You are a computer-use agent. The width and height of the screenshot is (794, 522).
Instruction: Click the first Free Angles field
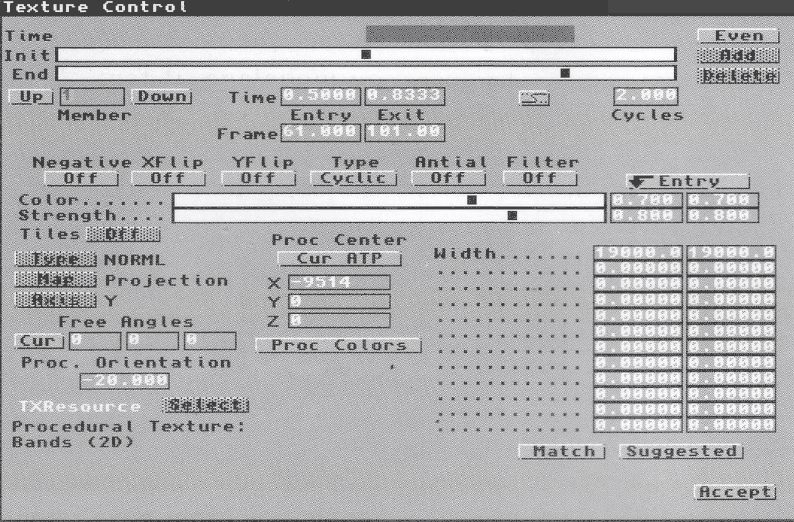tap(95, 341)
